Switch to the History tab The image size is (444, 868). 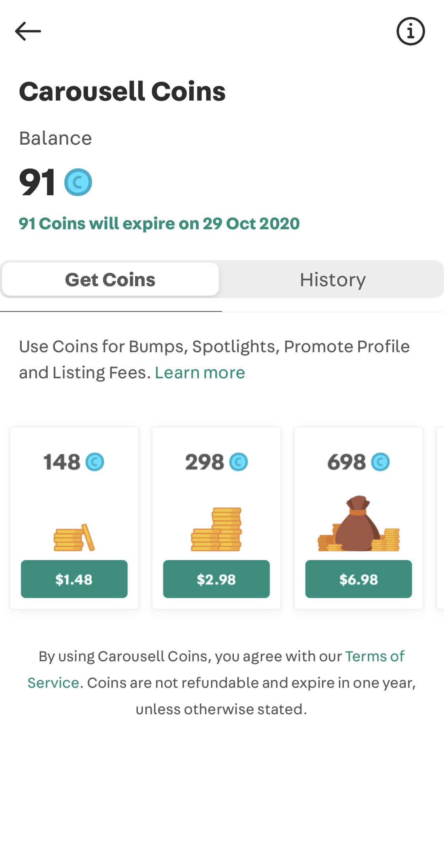coord(333,279)
